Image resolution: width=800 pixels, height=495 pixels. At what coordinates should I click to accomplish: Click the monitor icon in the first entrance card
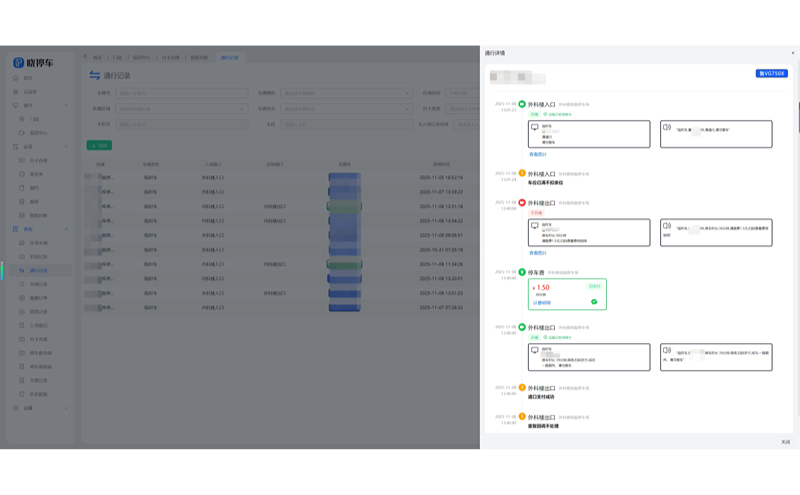click(x=535, y=127)
